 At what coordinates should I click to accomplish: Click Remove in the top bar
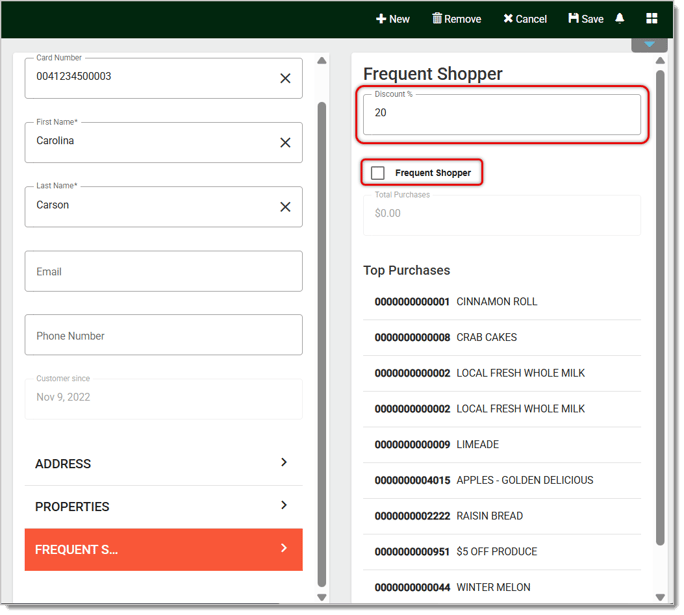tap(457, 19)
